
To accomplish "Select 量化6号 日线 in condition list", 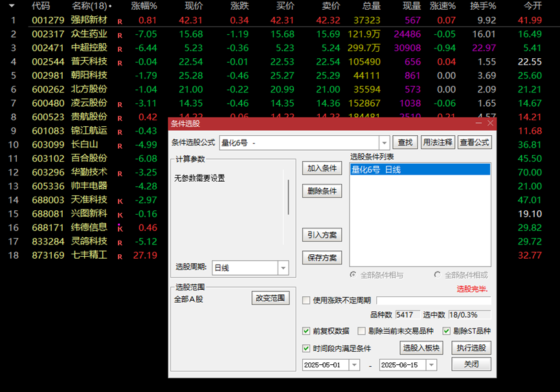I will [420, 169].
